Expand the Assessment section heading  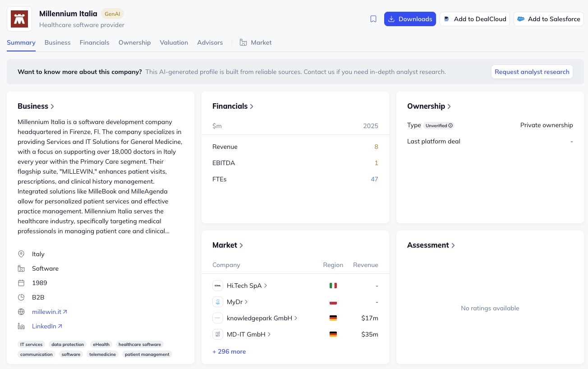pos(431,245)
